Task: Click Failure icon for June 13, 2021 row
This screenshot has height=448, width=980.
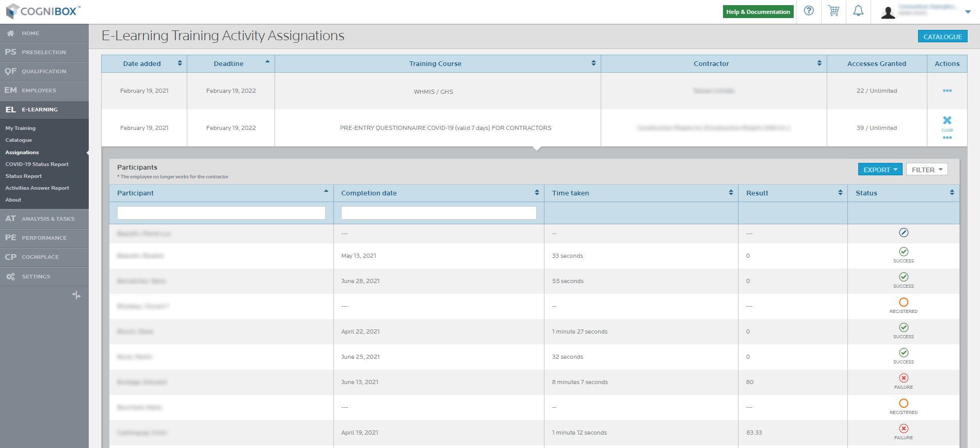Action: click(x=904, y=378)
